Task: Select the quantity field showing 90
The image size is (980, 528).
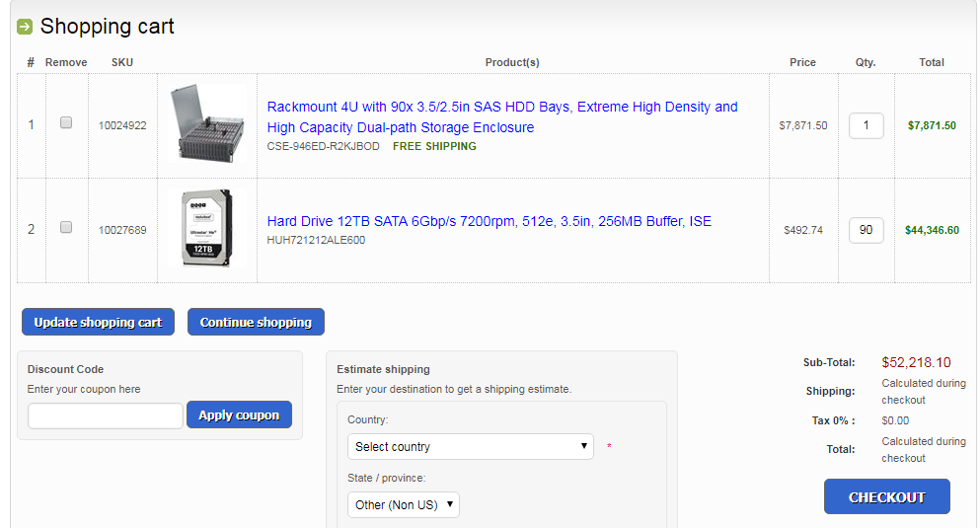Action: coord(866,230)
